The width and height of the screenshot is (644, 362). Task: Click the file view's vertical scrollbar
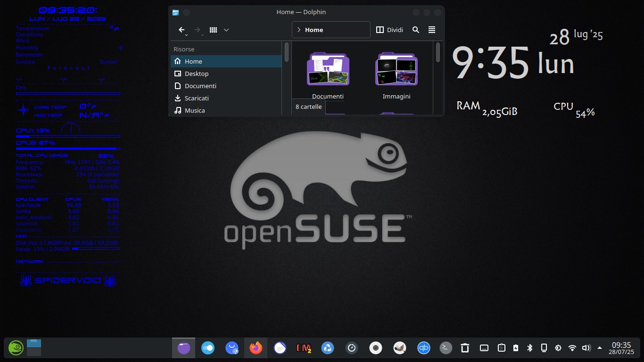(x=438, y=52)
